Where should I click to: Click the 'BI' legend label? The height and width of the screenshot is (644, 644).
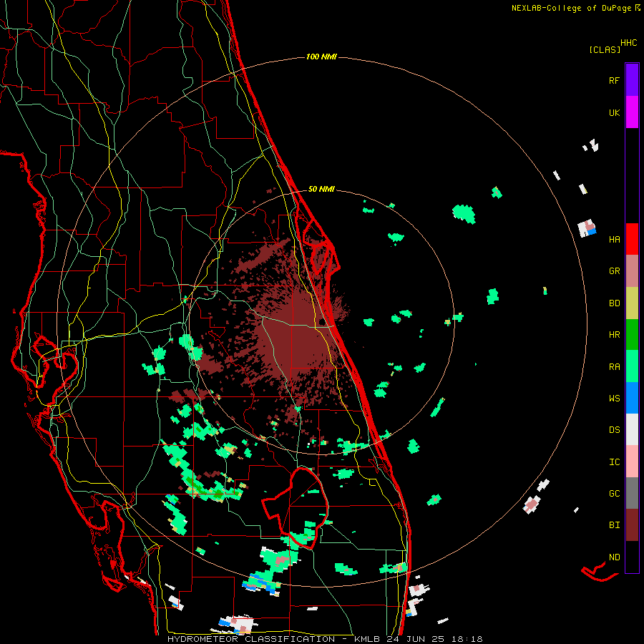pyautogui.click(x=614, y=525)
